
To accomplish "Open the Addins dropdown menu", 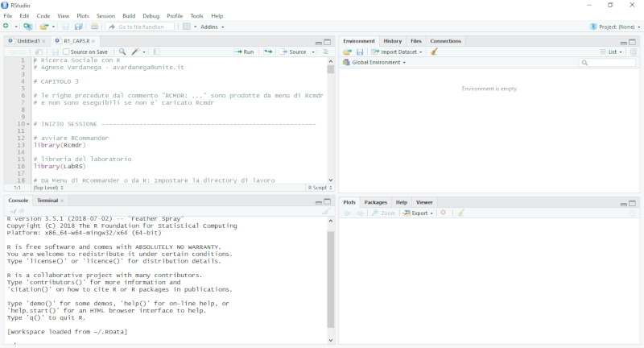I will pos(213,27).
